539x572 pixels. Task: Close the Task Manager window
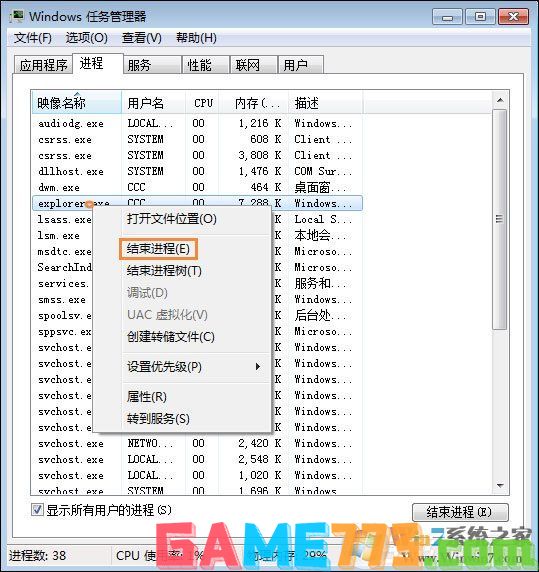513,17
